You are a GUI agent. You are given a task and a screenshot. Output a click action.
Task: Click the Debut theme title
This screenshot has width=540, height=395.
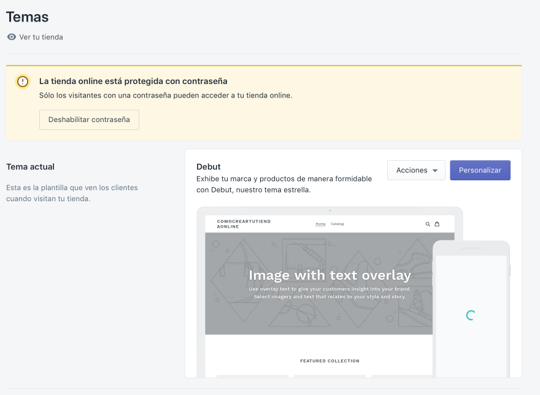pos(208,167)
